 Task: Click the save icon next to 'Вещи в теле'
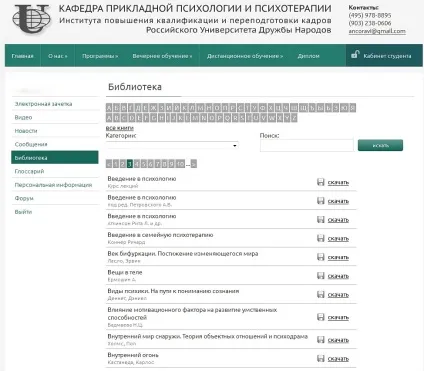(321, 275)
